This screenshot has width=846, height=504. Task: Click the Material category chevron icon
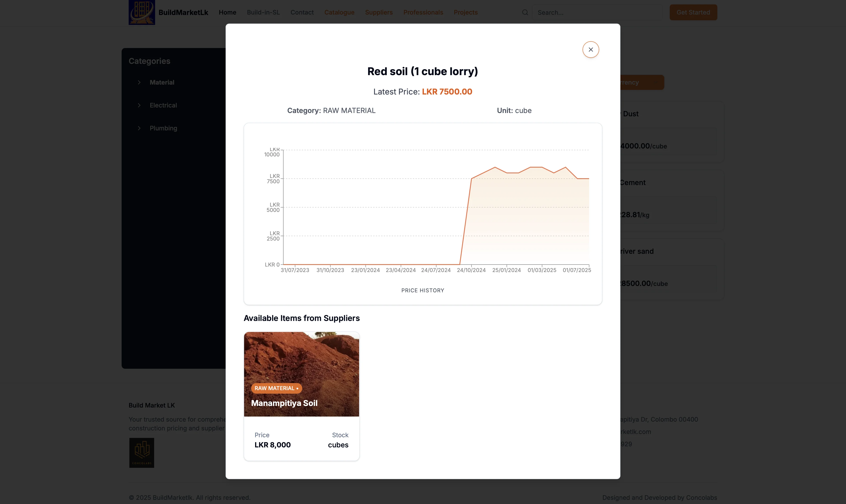tap(139, 82)
